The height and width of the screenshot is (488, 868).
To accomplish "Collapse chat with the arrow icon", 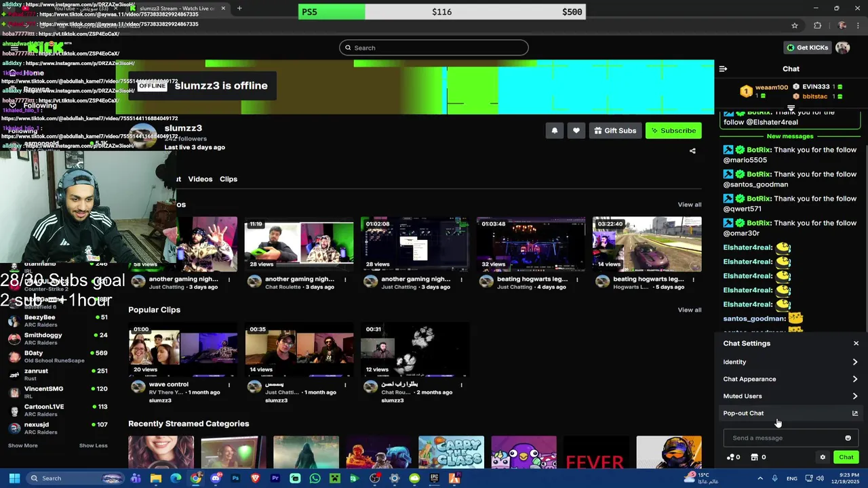I will tap(723, 68).
